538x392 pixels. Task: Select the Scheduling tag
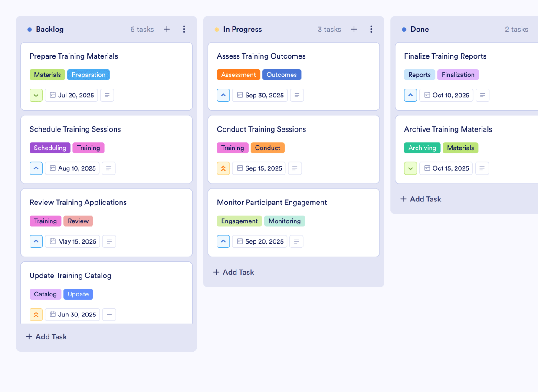click(x=50, y=148)
